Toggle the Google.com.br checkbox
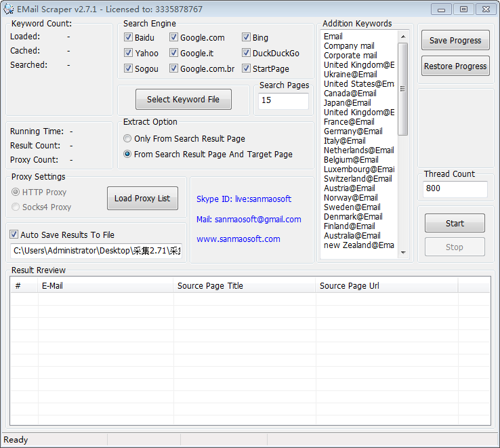 click(174, 69)
